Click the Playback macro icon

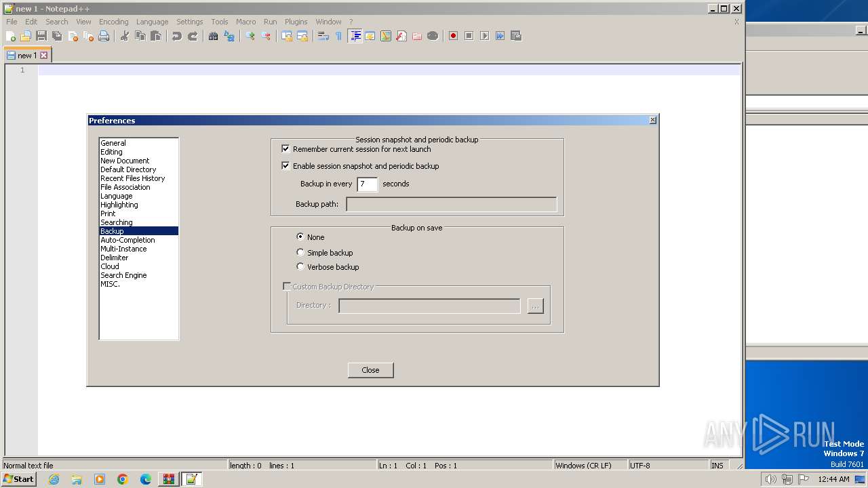point(484,36)
